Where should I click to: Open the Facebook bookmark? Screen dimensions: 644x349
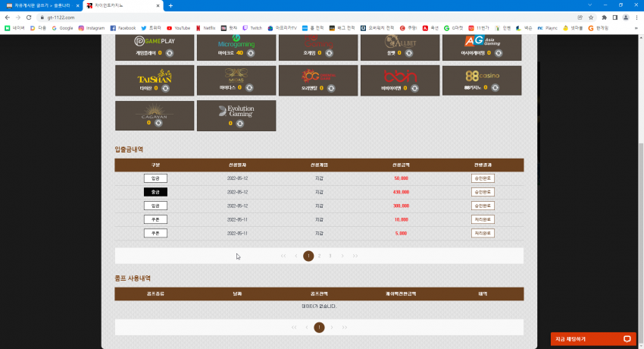click(123, 28)
